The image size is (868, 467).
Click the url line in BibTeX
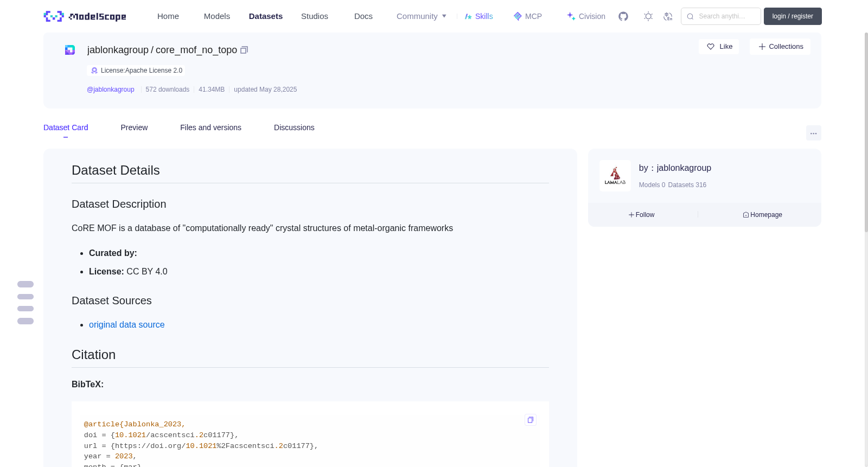pyautogui.click(x=201, y=446)
